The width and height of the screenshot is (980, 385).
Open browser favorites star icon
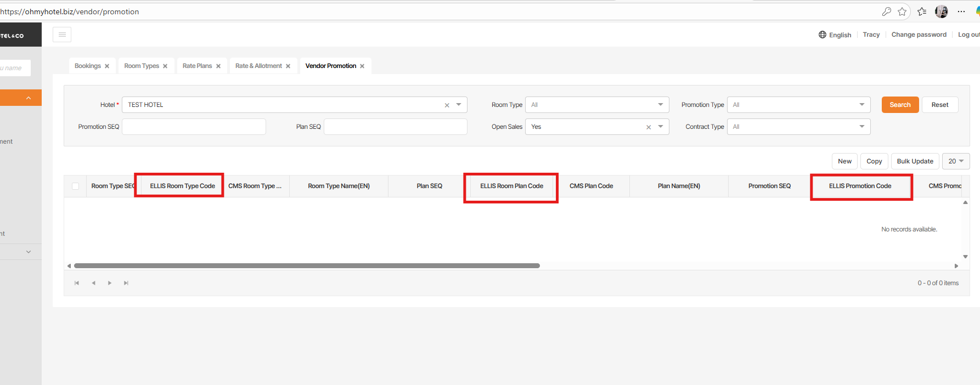pos(902,12)
